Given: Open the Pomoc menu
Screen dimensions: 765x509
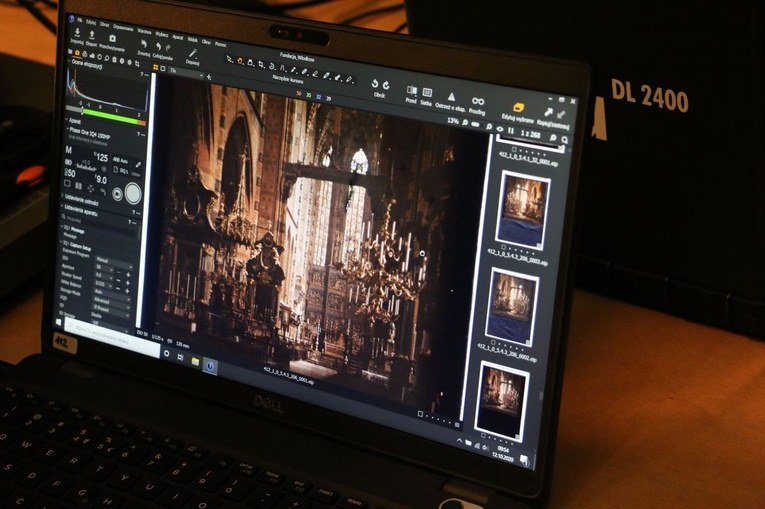Looking at the screenshot, I should pyautogui.click(x=220, y=42).
